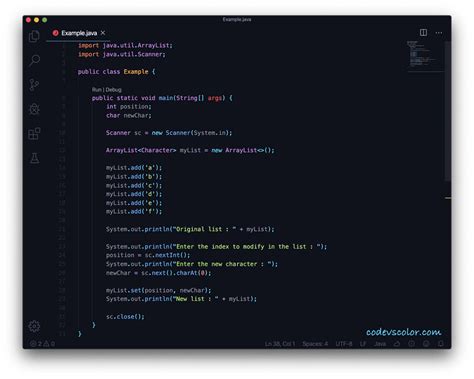Open the Explorer view in activity bar
Screen dimensions: 474x379
pos(34,36)
